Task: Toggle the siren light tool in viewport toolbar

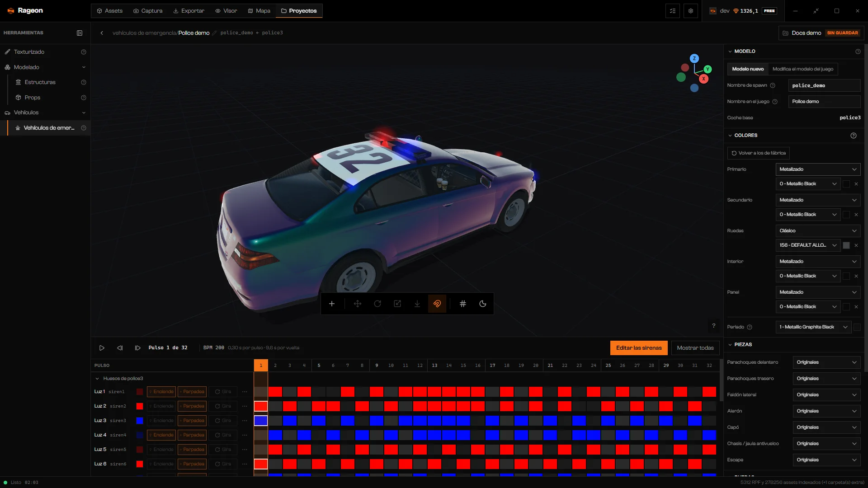Action: tap(437, 304)
